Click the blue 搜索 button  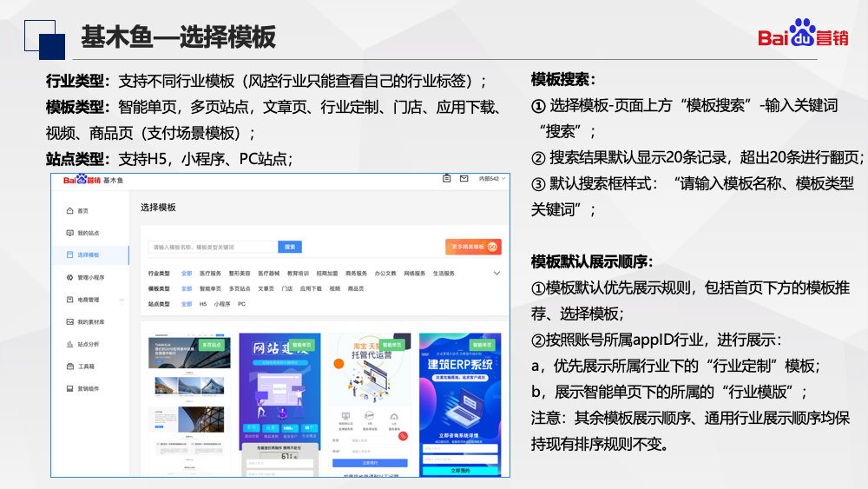[x=290, y=247]
